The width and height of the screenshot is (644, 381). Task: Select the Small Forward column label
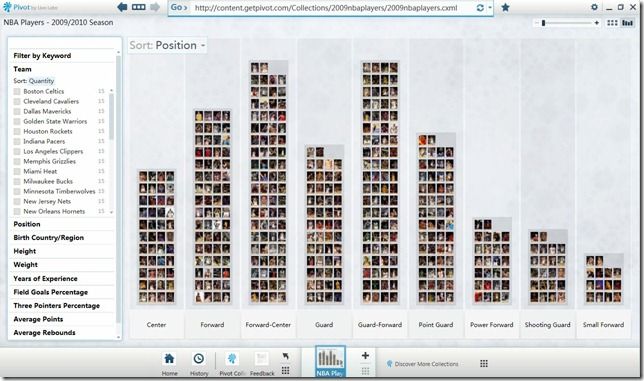tap(603, 325)
